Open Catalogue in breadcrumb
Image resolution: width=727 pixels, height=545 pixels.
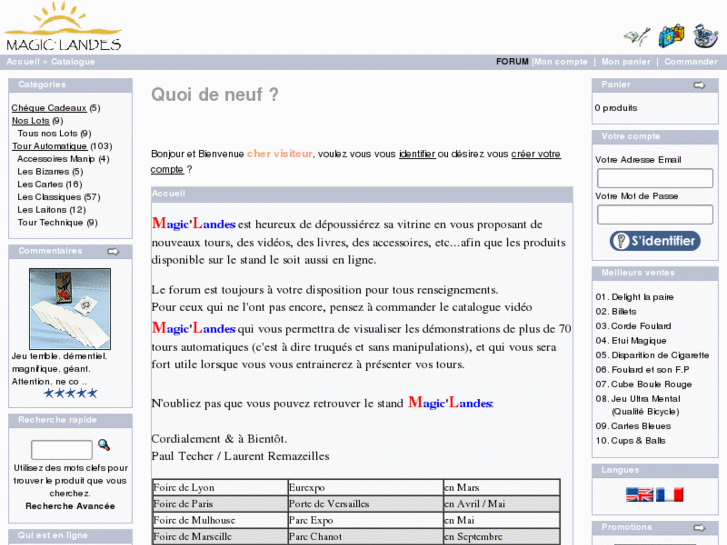point(73,62)
